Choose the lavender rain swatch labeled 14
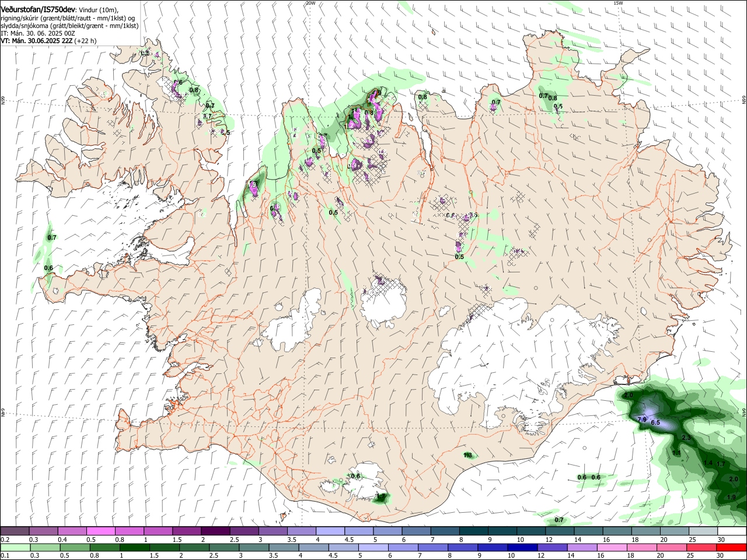 click(x=582, y=547)
